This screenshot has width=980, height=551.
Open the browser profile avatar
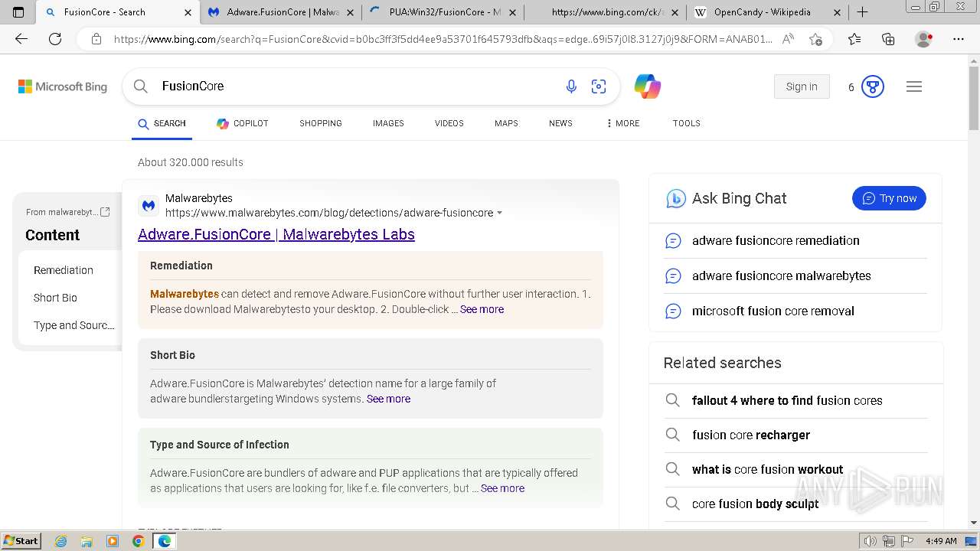[x=924, y=39]
